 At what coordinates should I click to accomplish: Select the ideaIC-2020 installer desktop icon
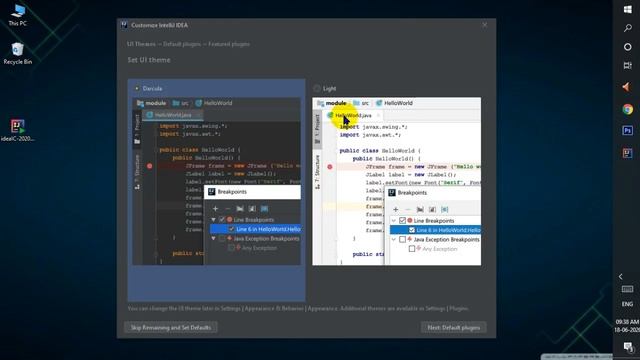(17, 130)
